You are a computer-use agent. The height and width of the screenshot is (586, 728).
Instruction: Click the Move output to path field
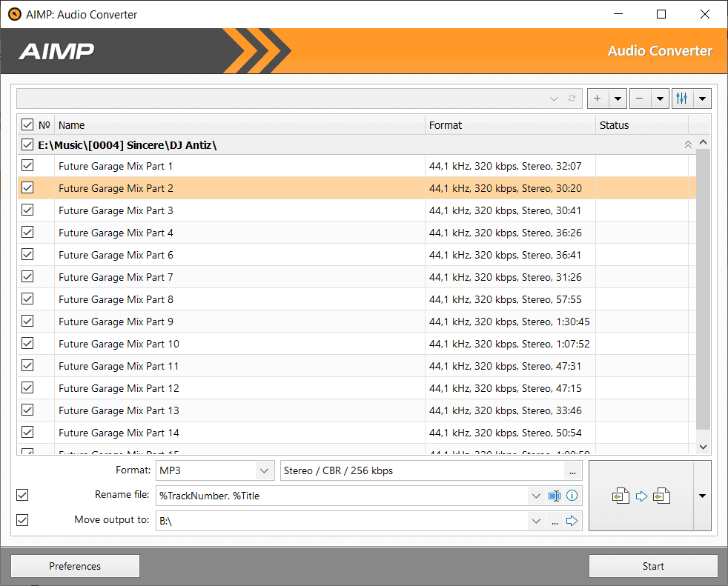[343, 521]
